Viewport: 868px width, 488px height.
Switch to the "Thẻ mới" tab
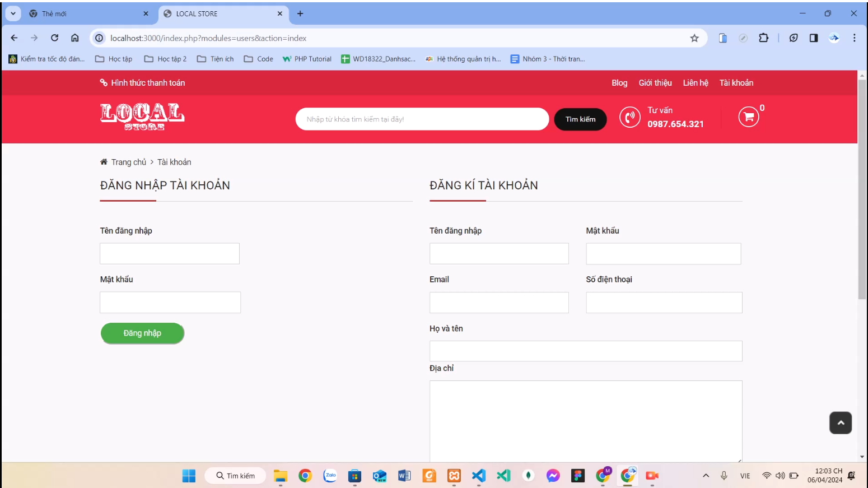click(x=90, y=13)
